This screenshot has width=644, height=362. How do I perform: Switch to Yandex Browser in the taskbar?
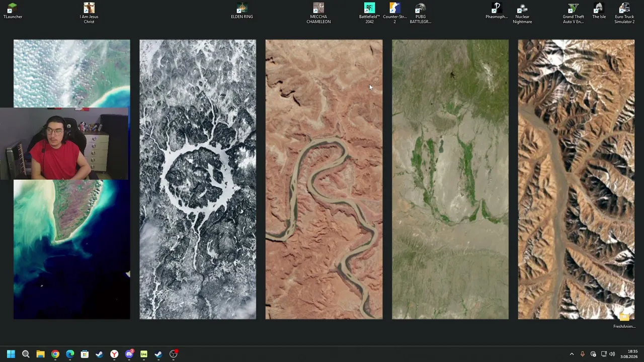pos(114,354)
